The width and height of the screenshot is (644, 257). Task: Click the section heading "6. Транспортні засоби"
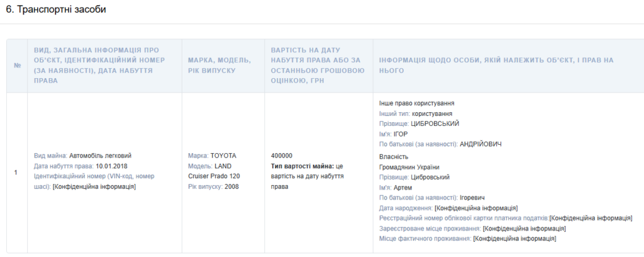(x=56, y=9)
